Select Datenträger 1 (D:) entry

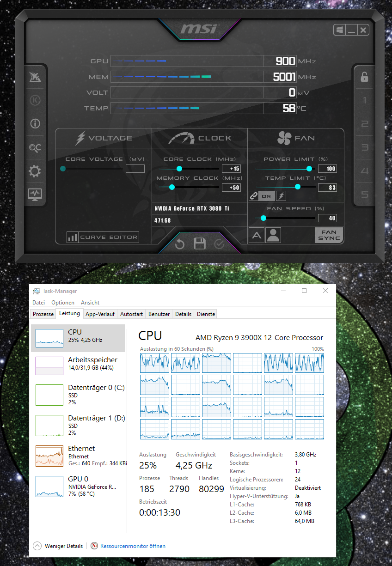coord(78,426)
